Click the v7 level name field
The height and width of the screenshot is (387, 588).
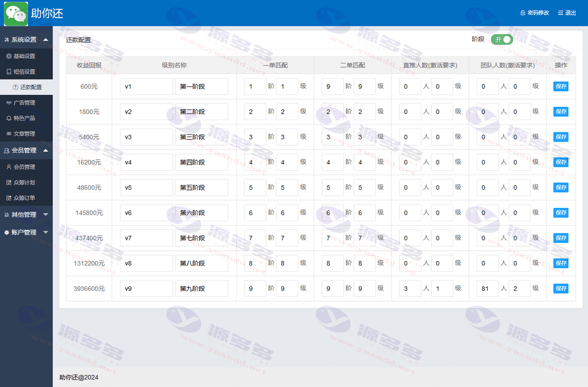tap(147, 238)
